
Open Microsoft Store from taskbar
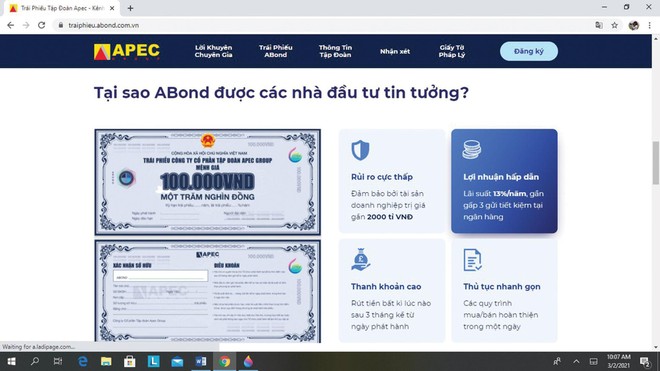[130, 361]
